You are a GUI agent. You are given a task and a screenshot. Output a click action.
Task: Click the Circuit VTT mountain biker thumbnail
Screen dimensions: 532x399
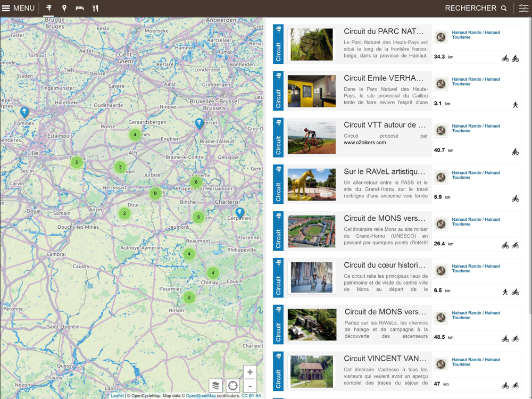click(x=312, y=138)
